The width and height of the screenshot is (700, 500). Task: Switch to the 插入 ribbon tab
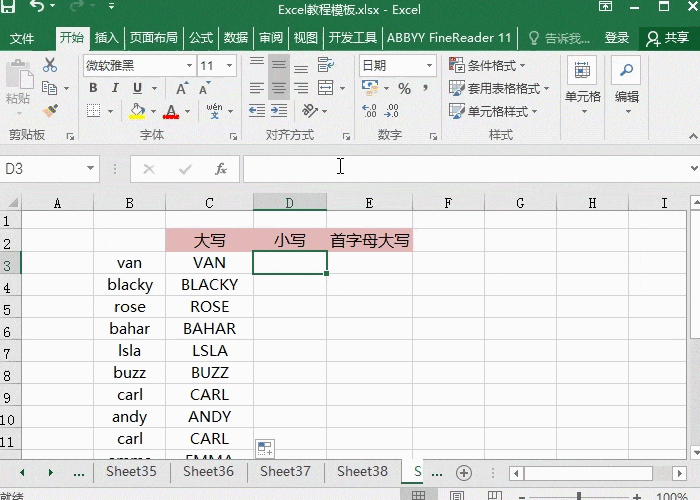tap(106, 38)
